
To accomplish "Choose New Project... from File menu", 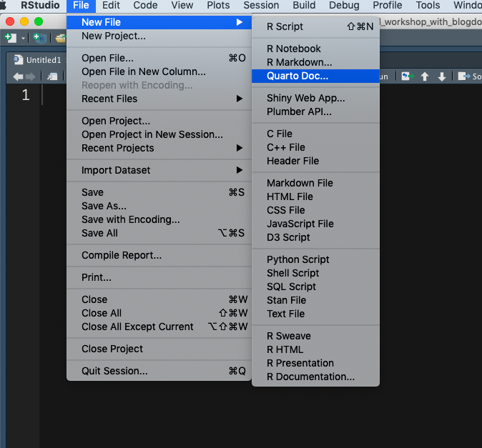I will (x=159, y=36).
